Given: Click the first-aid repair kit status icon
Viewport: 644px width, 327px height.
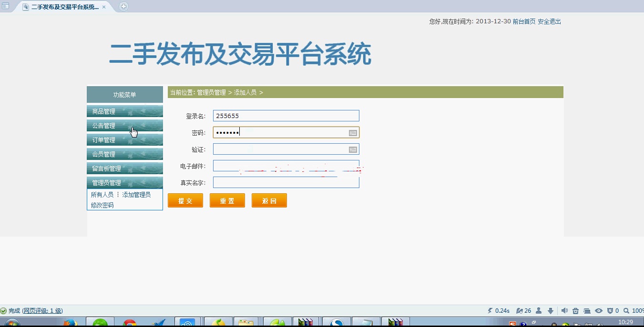Looking at the screenshot, I should [x=576, y=311].
